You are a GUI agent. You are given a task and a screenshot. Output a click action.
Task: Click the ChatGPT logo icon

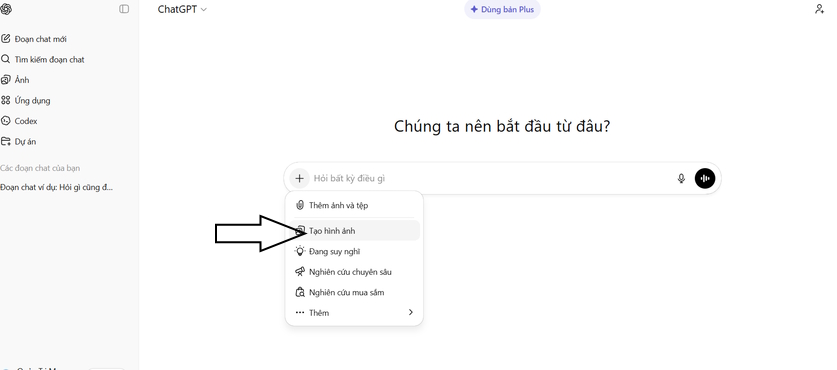[x=6, y=9]
